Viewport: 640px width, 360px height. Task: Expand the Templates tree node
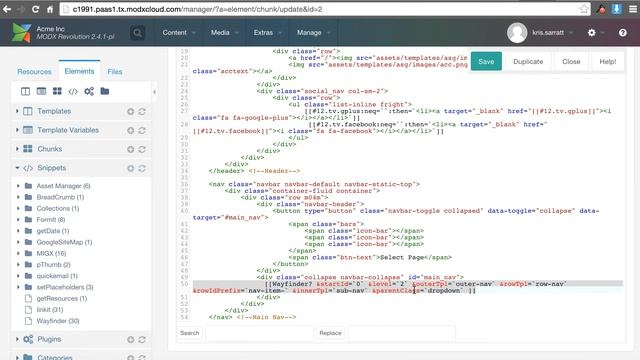point(17,111)
